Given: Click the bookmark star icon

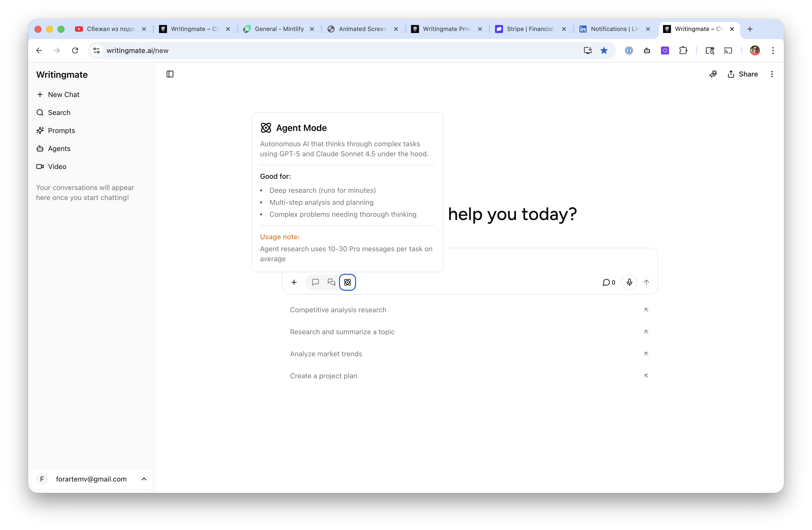Looking at the screenshot, I should pyautogui.click(x=604, y=50).
